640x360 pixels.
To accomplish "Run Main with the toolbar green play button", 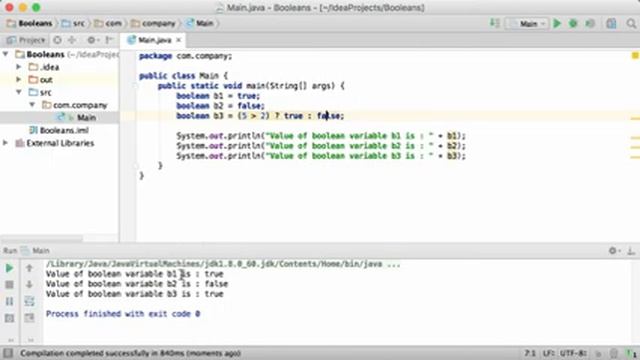I will pos(557,23).
